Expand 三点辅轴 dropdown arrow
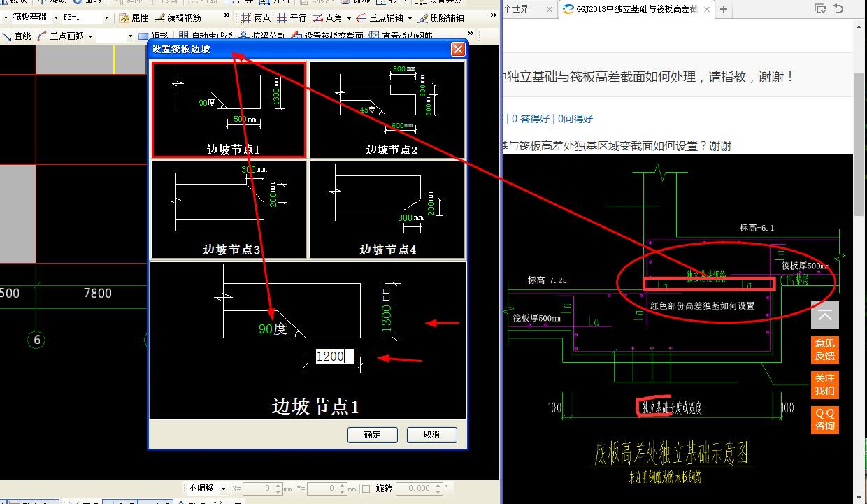867x504 pixels. click(x=410, y=17)
